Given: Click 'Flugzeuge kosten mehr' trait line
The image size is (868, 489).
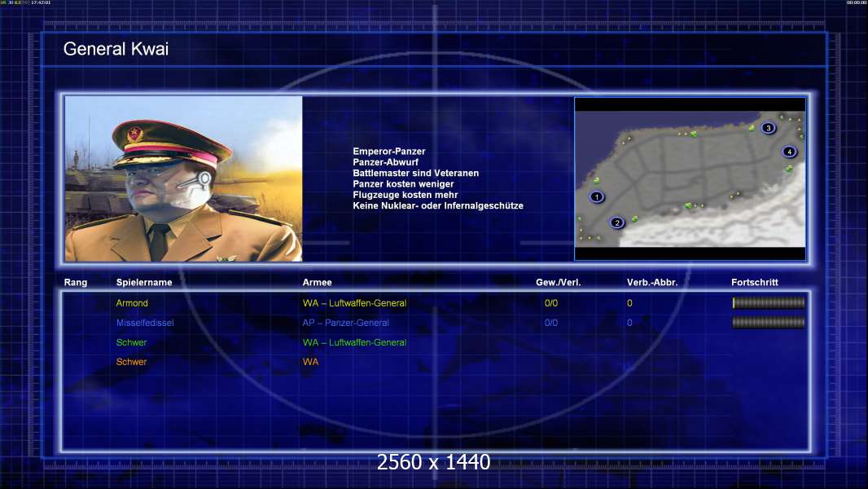Looking at the screenshot, I should (406, 195).
